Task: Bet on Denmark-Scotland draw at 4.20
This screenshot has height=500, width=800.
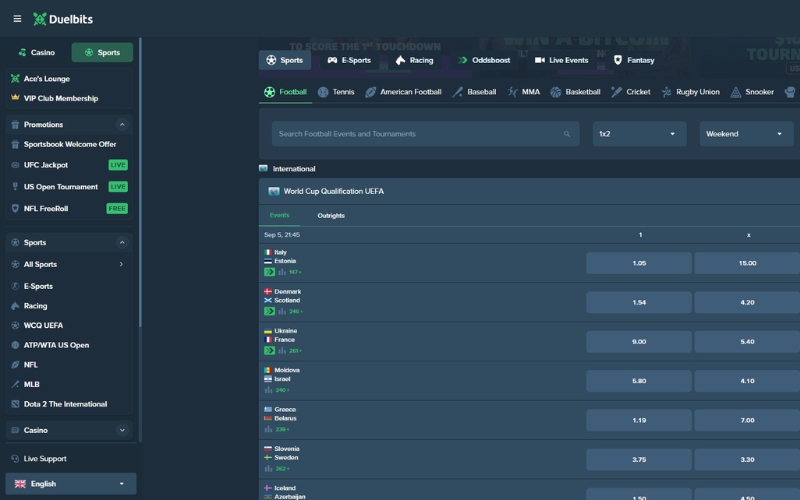Action: pyautogui.click(x=747, y=303)
